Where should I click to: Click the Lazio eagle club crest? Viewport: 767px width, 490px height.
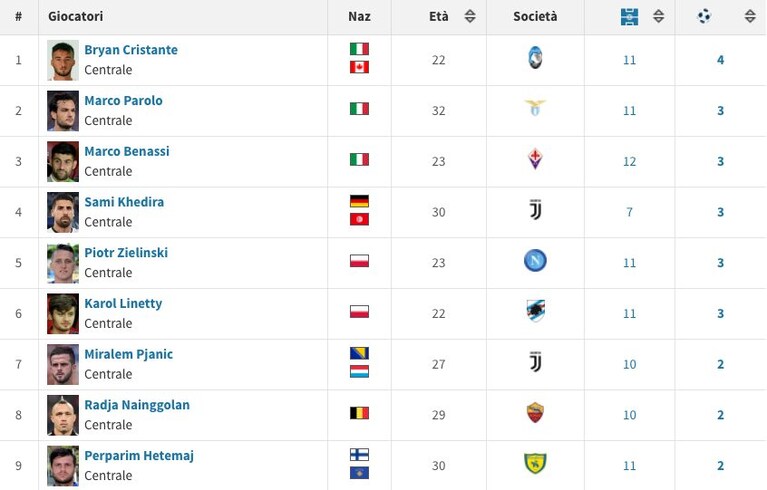tap(535, 108)
